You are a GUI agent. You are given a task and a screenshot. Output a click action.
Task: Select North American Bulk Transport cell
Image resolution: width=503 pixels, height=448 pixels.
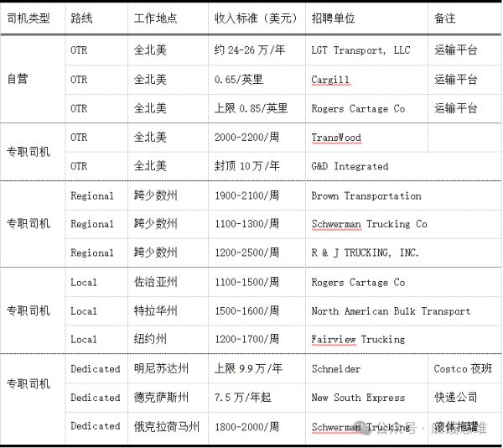391,311
